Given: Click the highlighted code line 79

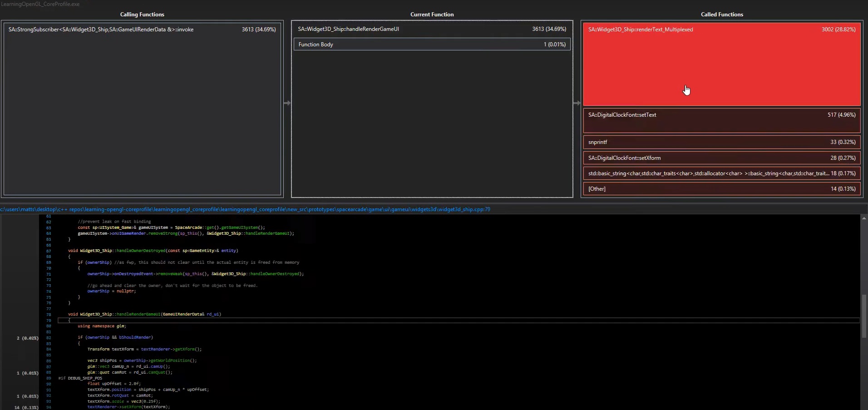Looking at the screenshot, I should 459,320.
